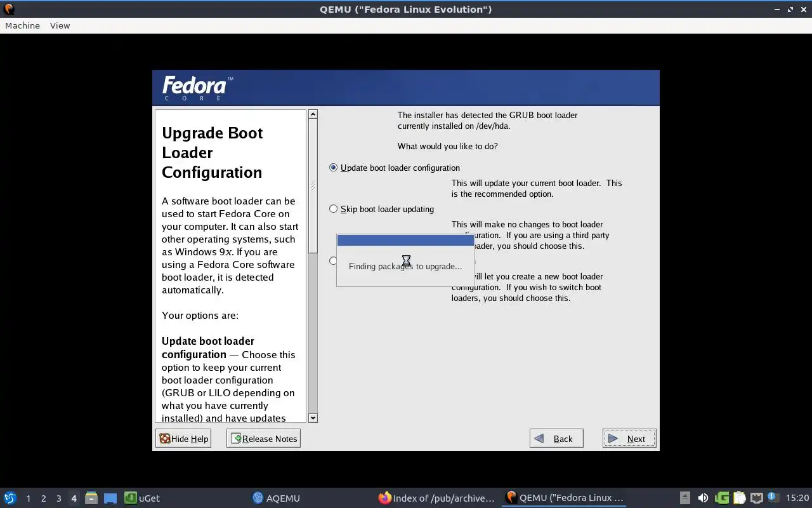Click the Next button
This screenshot has width=812, height=508.
(x=629, y=439)
